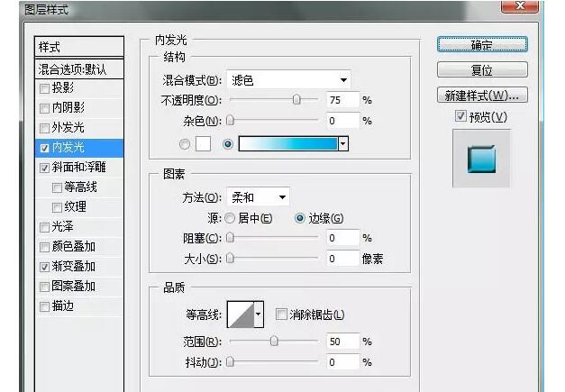Screen dimensions: 565x392
Task: Confirm with the 确定 button
Action: 482,45
